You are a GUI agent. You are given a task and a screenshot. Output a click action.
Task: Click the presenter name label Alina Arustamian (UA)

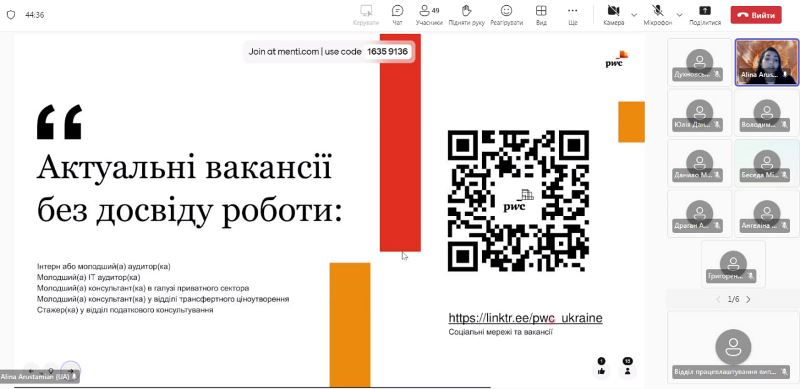[39, 376]
